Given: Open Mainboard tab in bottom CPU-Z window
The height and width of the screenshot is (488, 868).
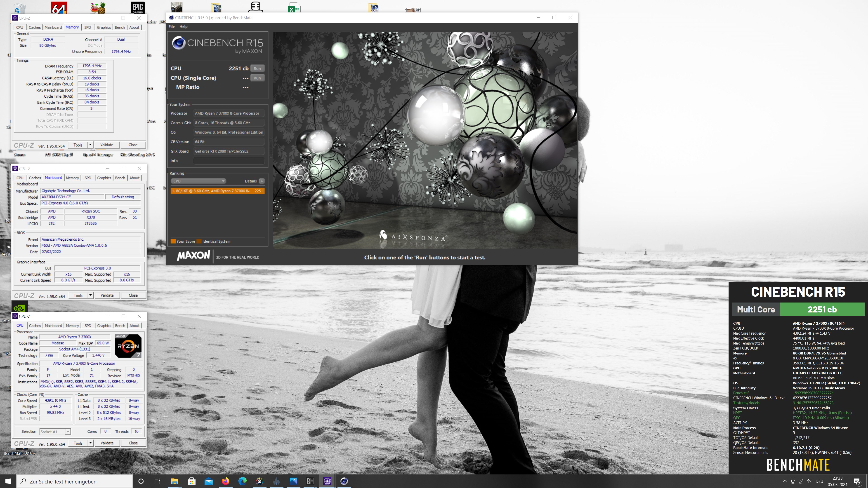Looking at the screenshot, I should [53, 326].
